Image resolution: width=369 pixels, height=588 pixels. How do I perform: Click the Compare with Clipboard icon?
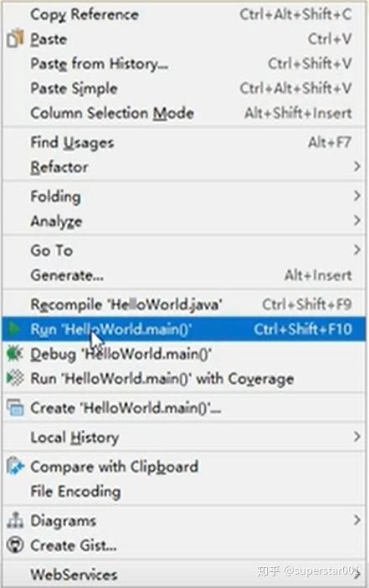[15, 466]
